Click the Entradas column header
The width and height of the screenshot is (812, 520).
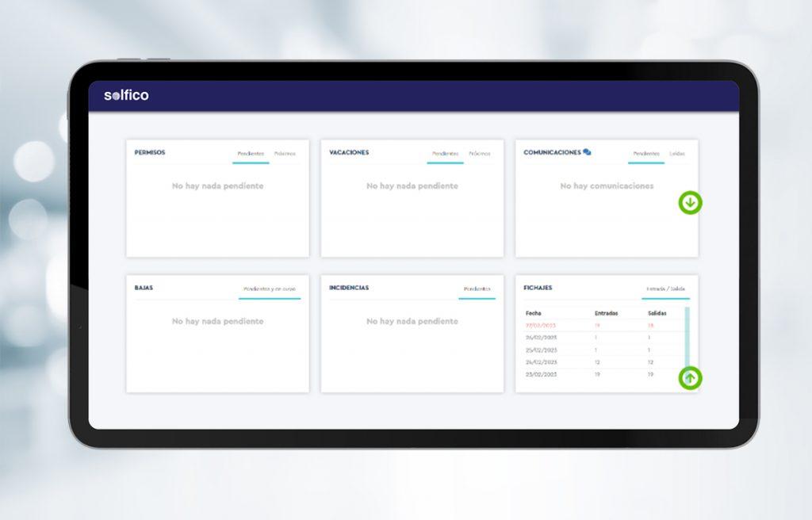point(607,312)
